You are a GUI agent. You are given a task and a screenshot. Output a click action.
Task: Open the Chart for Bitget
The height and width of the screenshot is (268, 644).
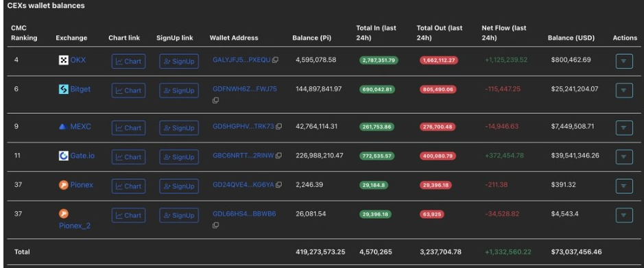pos(128,90)
